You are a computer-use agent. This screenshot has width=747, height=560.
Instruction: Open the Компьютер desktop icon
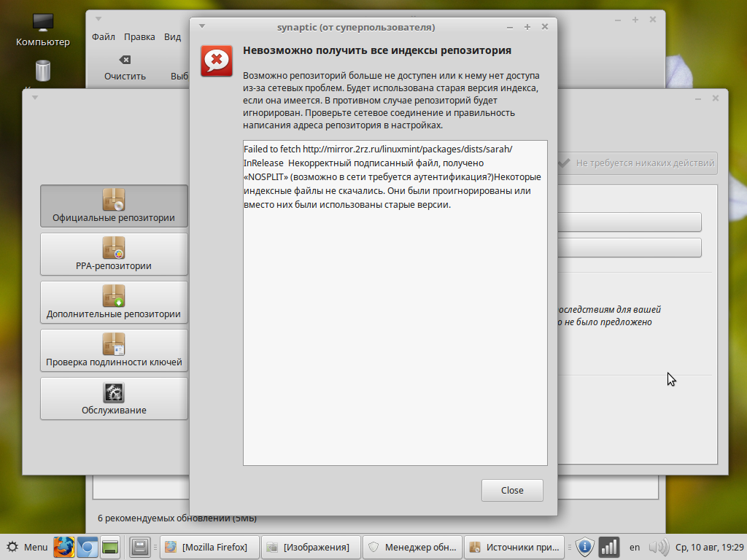tap(43, 29)
